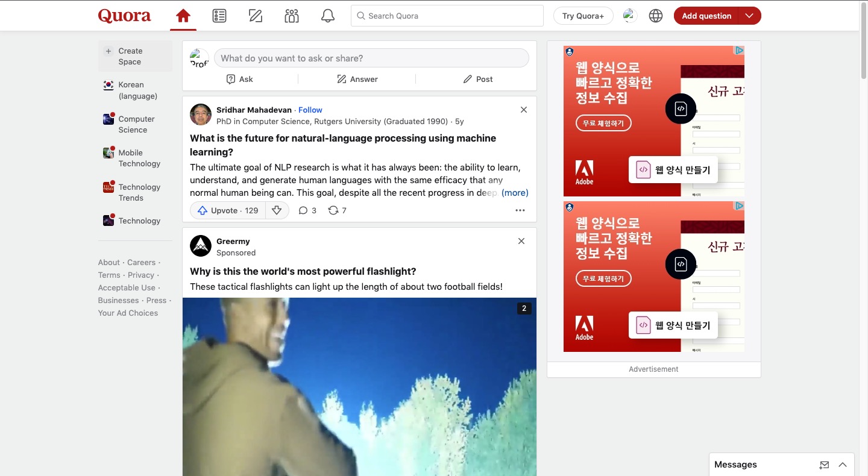This screenshot has height=476, width=868.
Task: Share the NLP answer via reshare icon
Action: (x=337, y=210)
